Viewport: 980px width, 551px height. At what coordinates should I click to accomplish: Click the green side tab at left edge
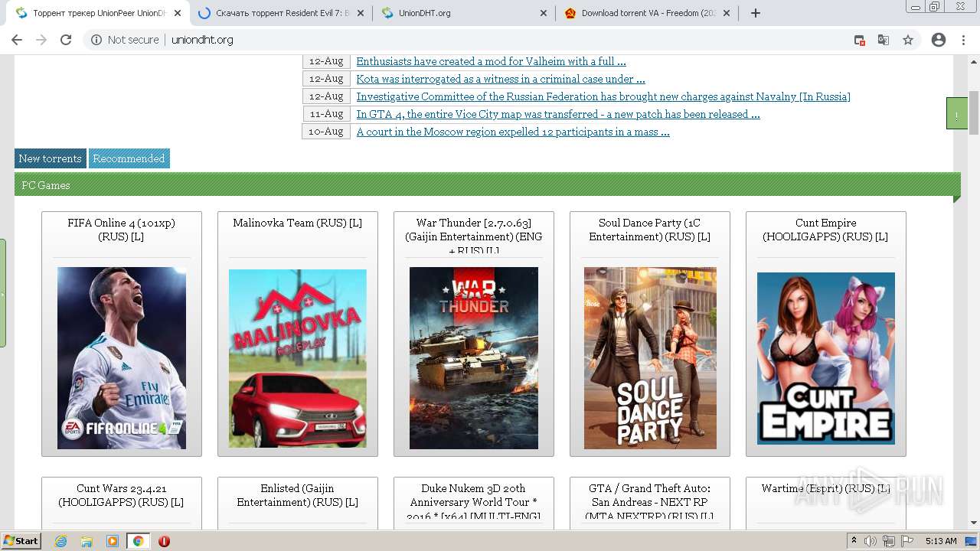click(x=3, y=293)
